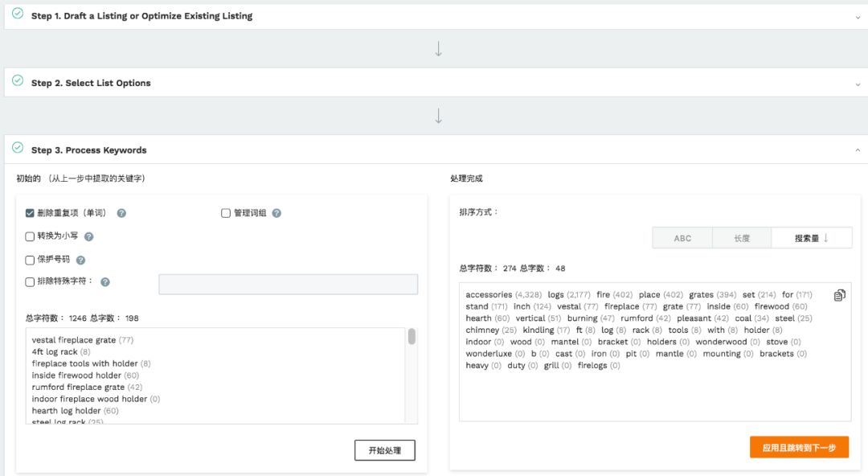Open help icon next to 转换为小写

pyautogui.click(x=88, y=236)
